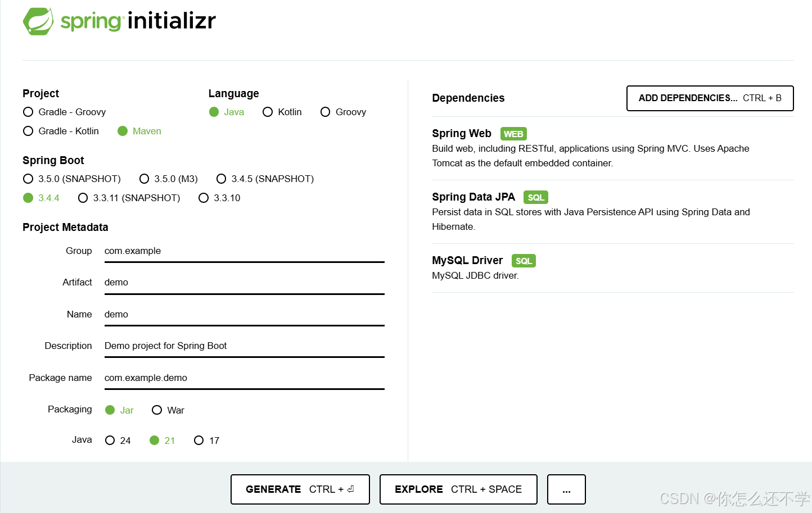The height and width of the screenshot is (513, 812).
Task: Click the spring initializr title text
Action: 138,21
